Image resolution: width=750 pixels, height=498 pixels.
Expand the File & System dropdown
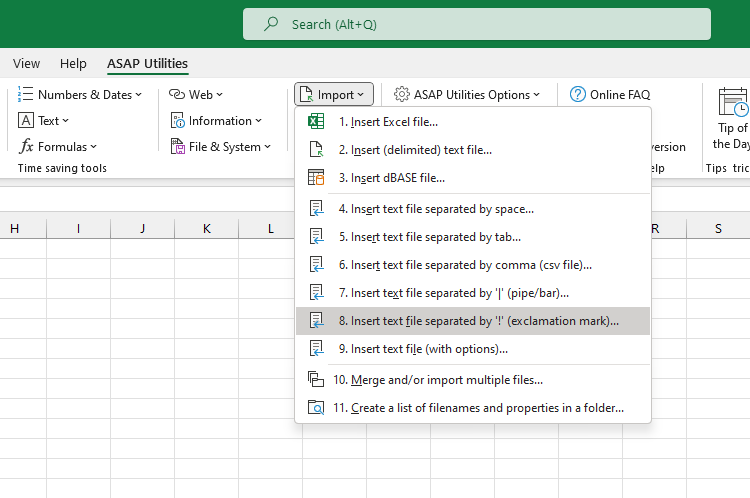267,147
